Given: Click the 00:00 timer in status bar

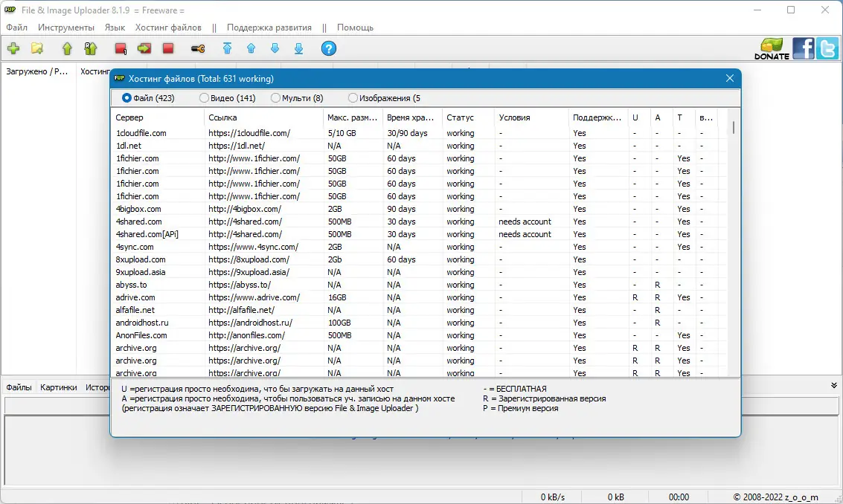Looking at the screenshot, I should (x=679, y=497).
